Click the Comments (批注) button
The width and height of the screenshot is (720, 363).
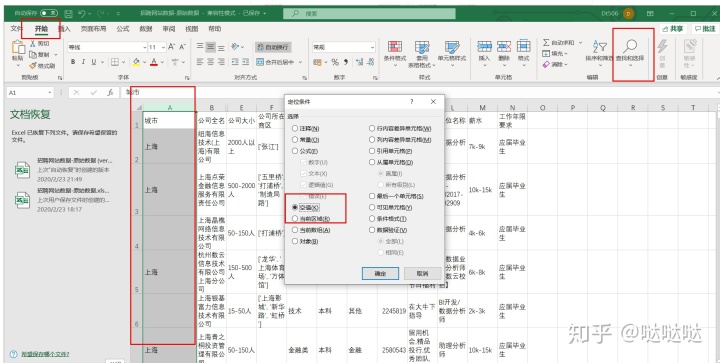click(705, 29)
